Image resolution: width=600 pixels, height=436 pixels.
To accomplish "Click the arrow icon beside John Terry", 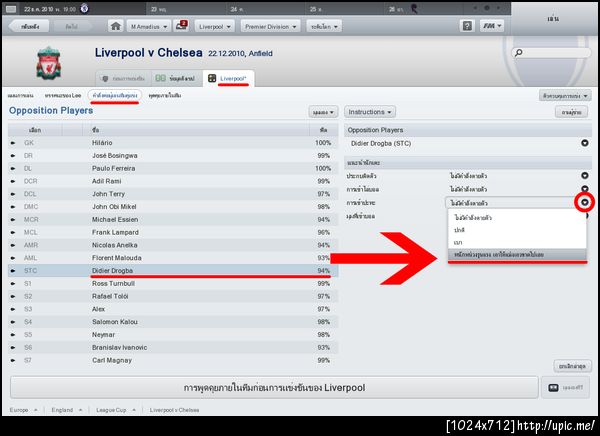I will click(13, 194).
